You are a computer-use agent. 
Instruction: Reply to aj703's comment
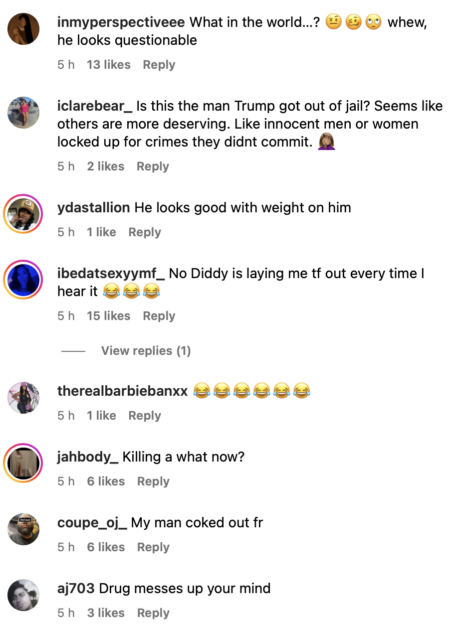click(x=153, y=613)
